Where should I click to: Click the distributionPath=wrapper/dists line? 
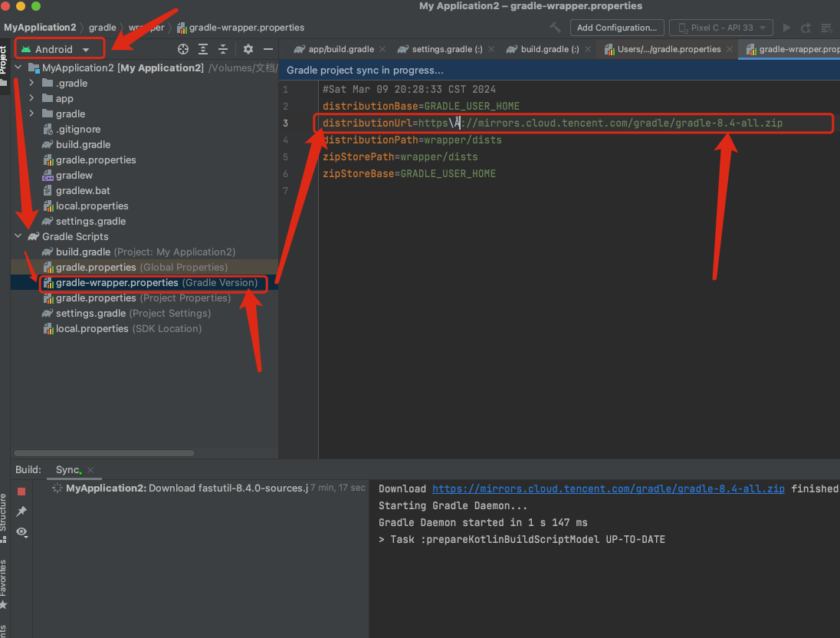(412, 140)
